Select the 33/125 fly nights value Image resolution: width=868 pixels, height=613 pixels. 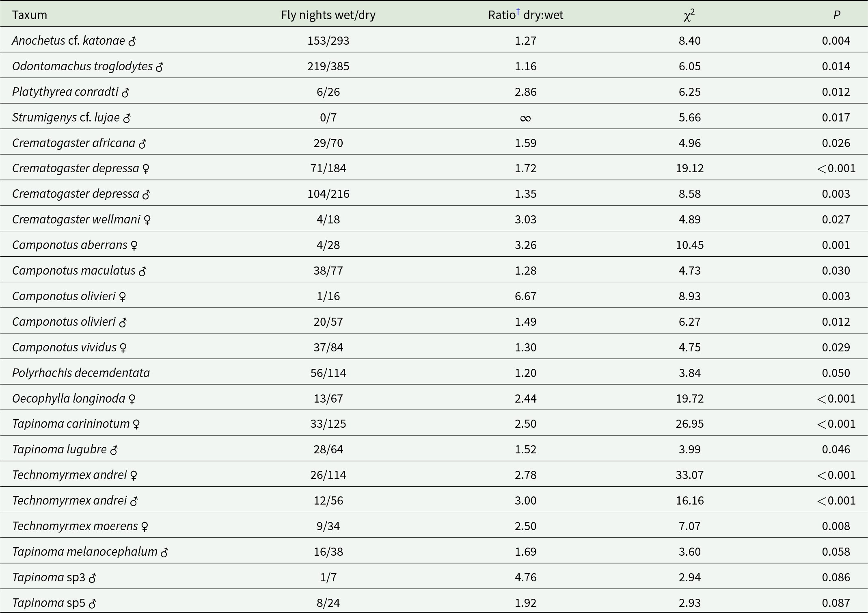328,424
